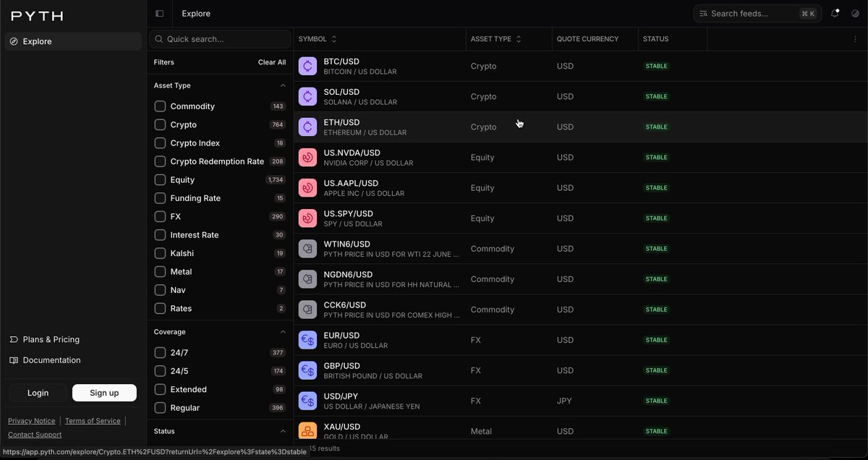Click the XAU/USD metal icon
The width and height of the screenshot is (868, 460).
(307, 431)
